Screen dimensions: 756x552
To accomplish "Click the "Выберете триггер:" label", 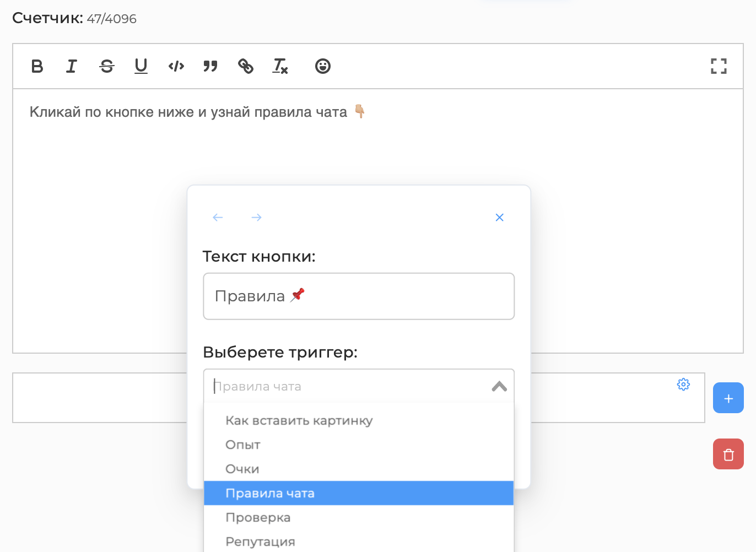I will (280, 352).
